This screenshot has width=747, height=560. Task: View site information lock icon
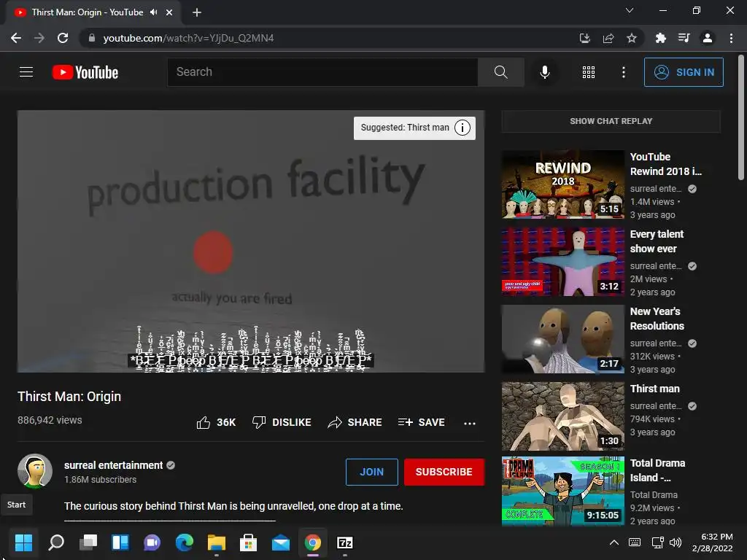92,38
